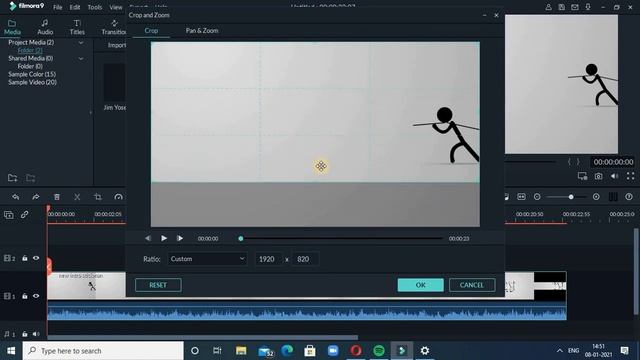Click the crop width field 1920
Image resolution: width=640 pixels, height=360 pixels.
click(268, 259)
